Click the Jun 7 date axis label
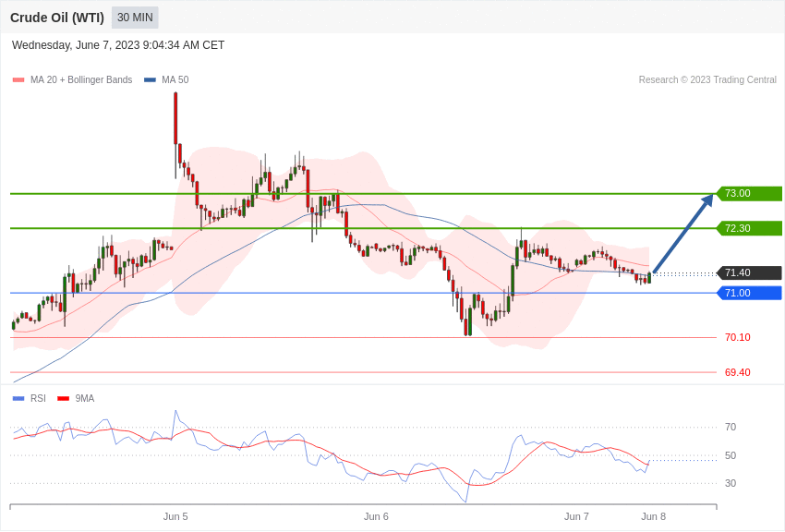The image size is (785, 532). pos(576,516)
